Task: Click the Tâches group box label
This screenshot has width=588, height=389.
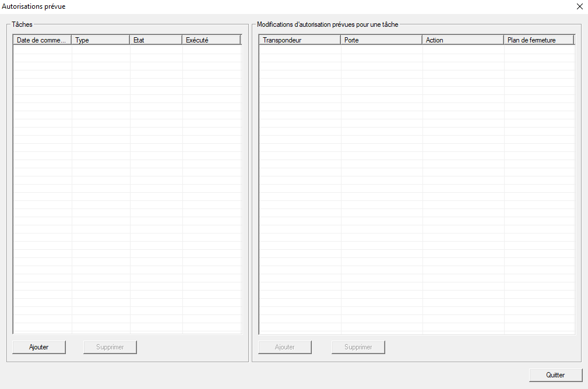Action: tap(22, 24)
